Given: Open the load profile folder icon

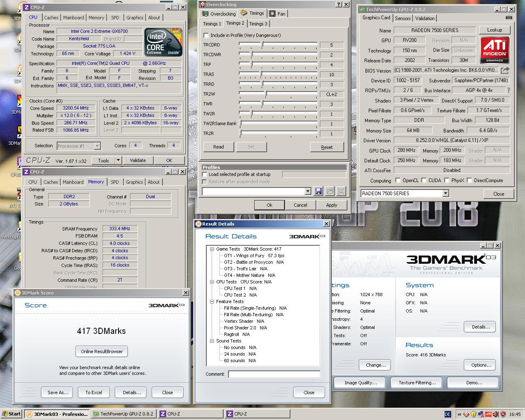Looking at the screenshot, I should tap(330, 191).
